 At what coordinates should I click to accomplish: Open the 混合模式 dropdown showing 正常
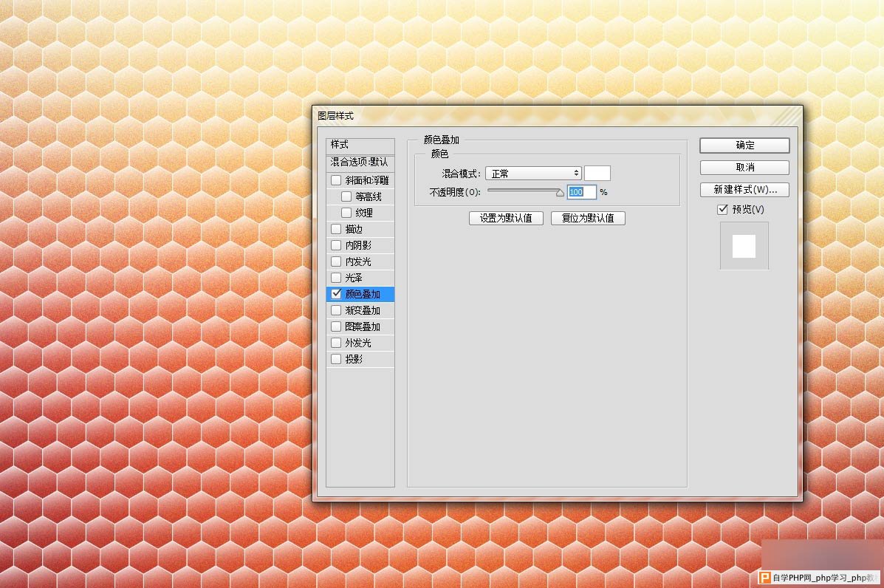tap(533, 174)
